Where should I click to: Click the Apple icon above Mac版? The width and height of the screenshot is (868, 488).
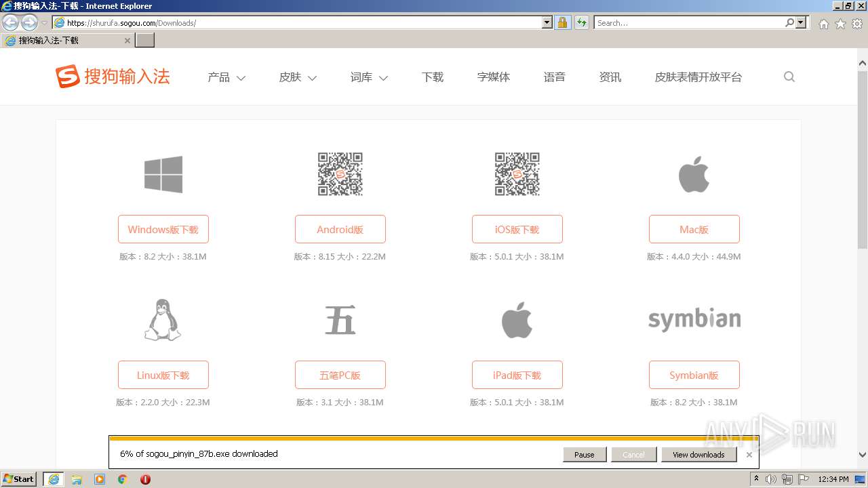click(694, 174)
